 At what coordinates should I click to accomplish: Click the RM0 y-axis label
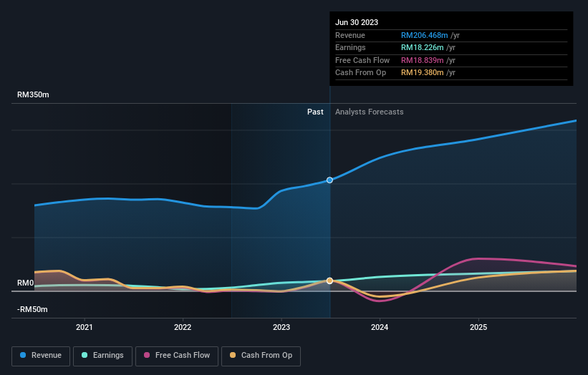point(26,283)
